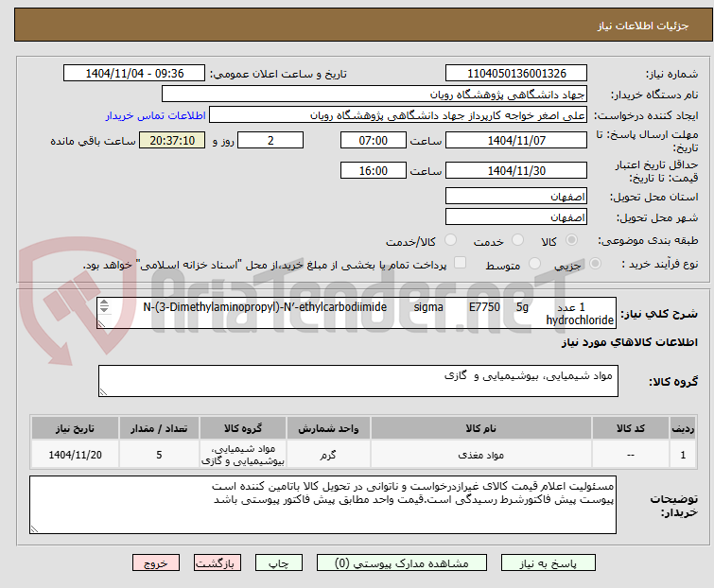The width and height of the screenshot is (714, 588).
Task: Click announcement date field 1404/11/04 - 09:36
Action: [134, 74]
